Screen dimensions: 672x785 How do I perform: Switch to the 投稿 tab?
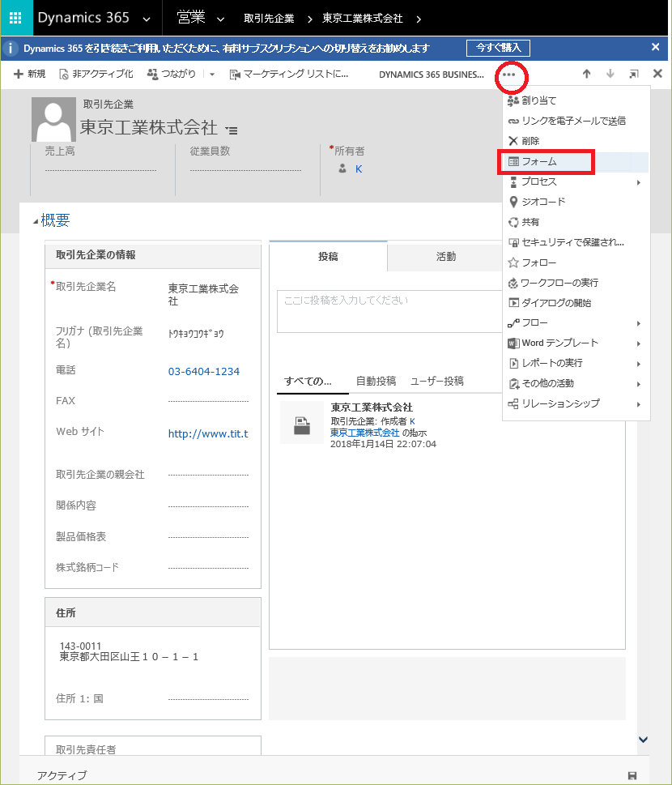point(328,256)
